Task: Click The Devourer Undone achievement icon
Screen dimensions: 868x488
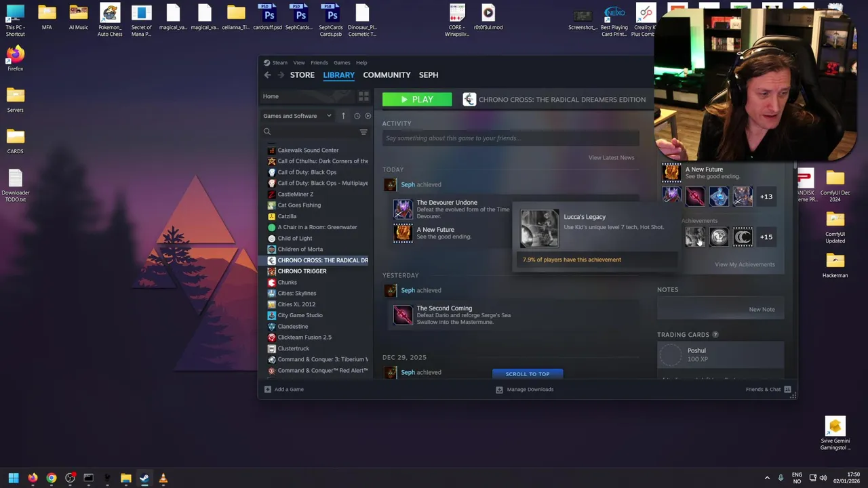Action: click(403, 209)
